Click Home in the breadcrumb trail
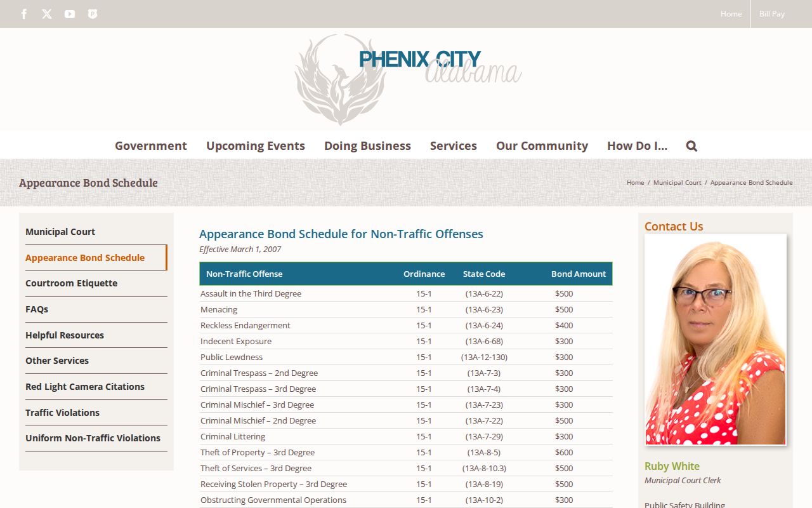812x508 pixels. point(635,182)
